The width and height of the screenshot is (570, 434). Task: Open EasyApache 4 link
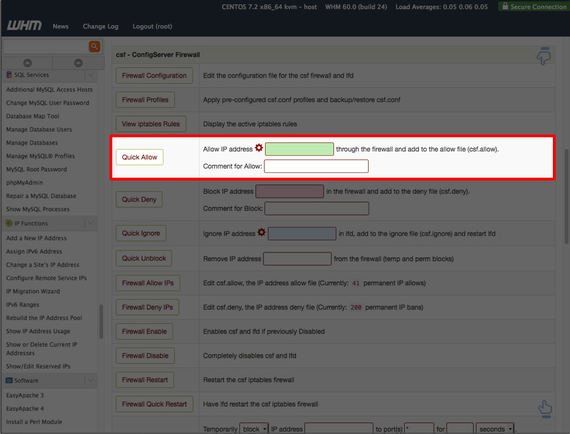pos(25,409)
